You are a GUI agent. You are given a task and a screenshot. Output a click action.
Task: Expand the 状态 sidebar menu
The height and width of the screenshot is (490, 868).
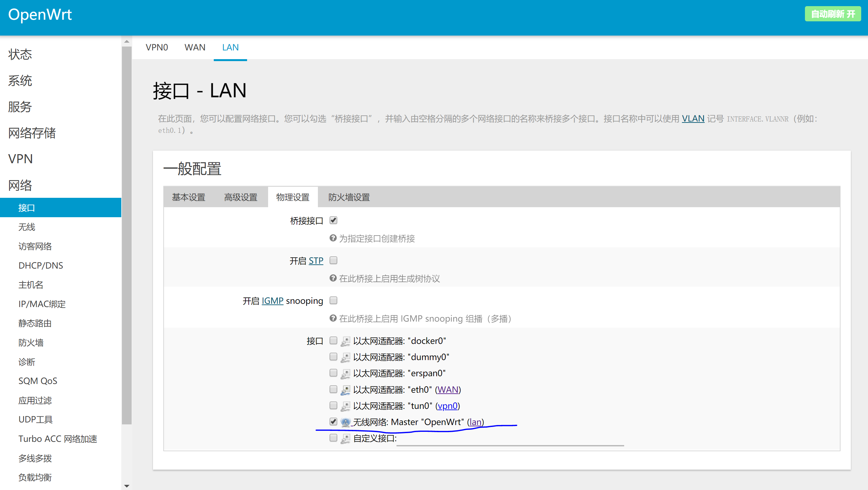pos(19,54)
